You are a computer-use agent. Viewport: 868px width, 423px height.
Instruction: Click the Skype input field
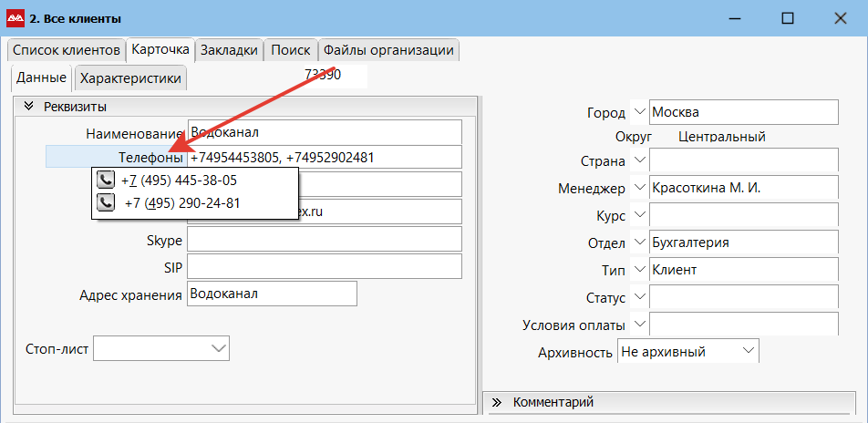pyautogui.click(x=325, y=240)
